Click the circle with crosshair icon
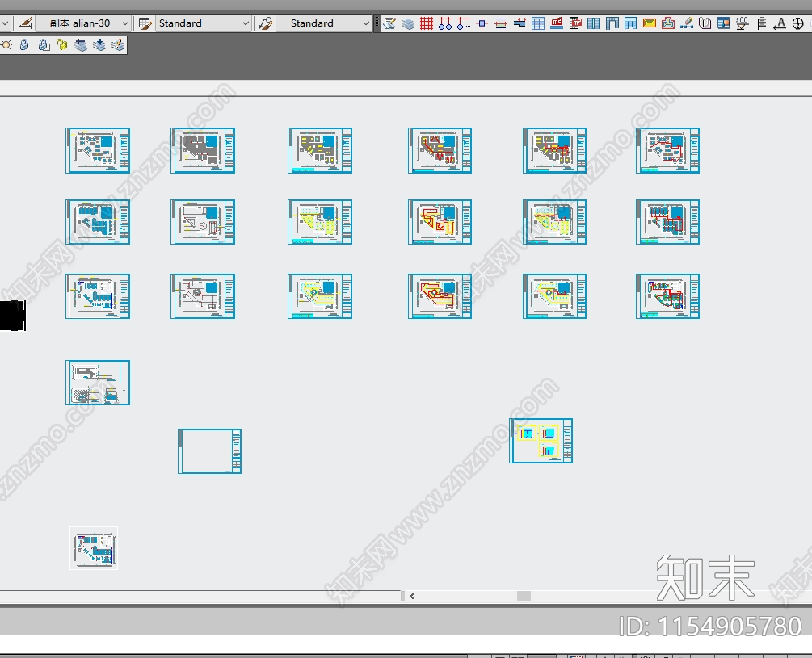Viewport: 812px width, 658px height. [798, 23]
